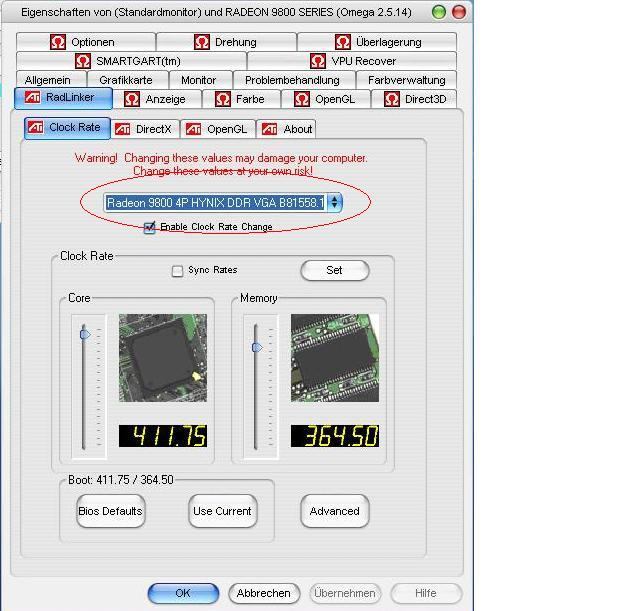Click the Set button

335,270
